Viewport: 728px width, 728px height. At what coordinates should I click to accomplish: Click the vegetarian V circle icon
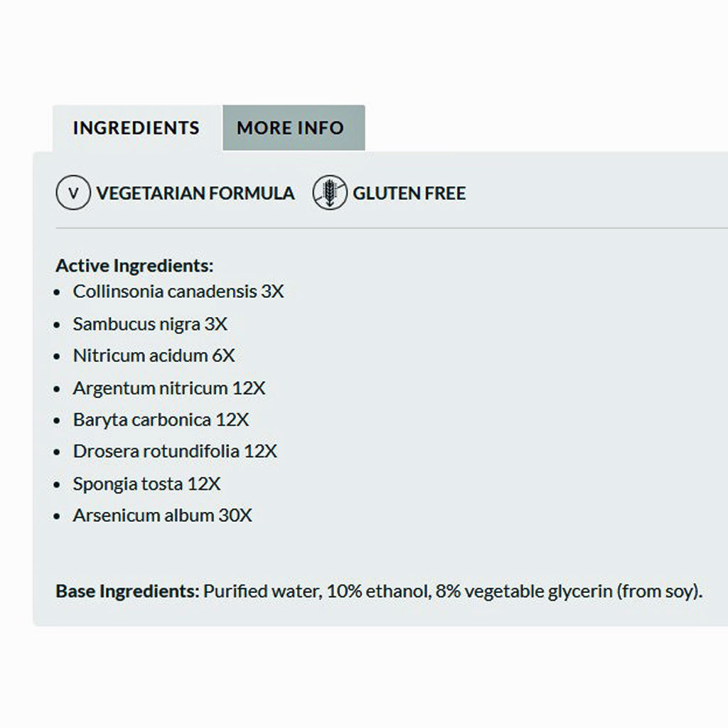[x=73, y=193]
